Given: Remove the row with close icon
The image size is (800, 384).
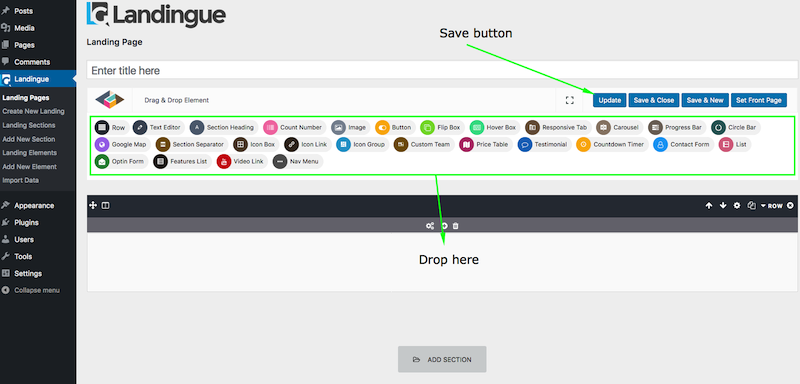Looking at the screenshot, I should (790, 206).
